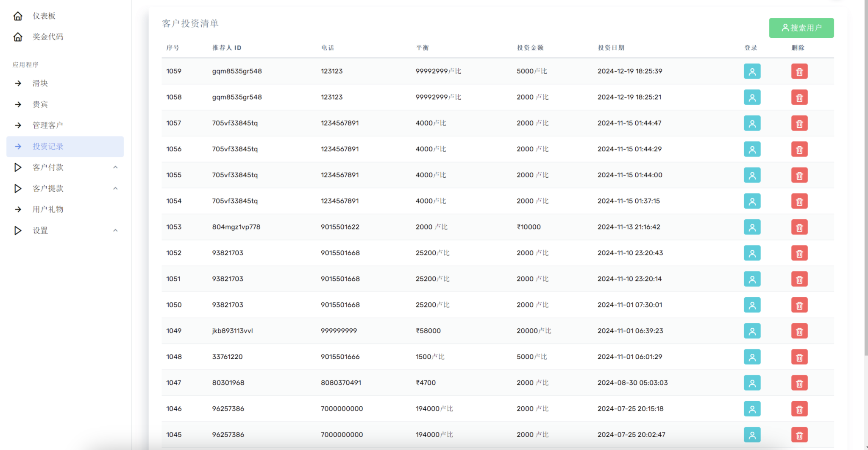Click trash icon for record 1045
The width and height of the screenshot is (868, 450).
click(x=799, y=435)
